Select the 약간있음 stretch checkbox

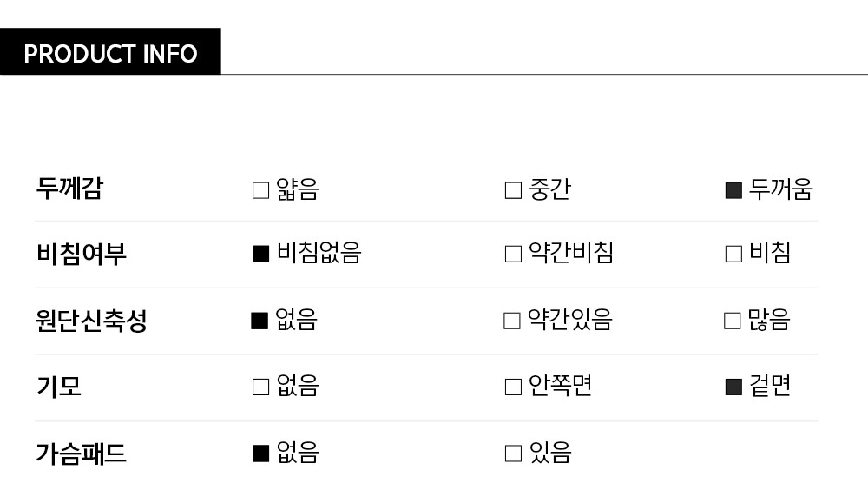tap(512, 321)
